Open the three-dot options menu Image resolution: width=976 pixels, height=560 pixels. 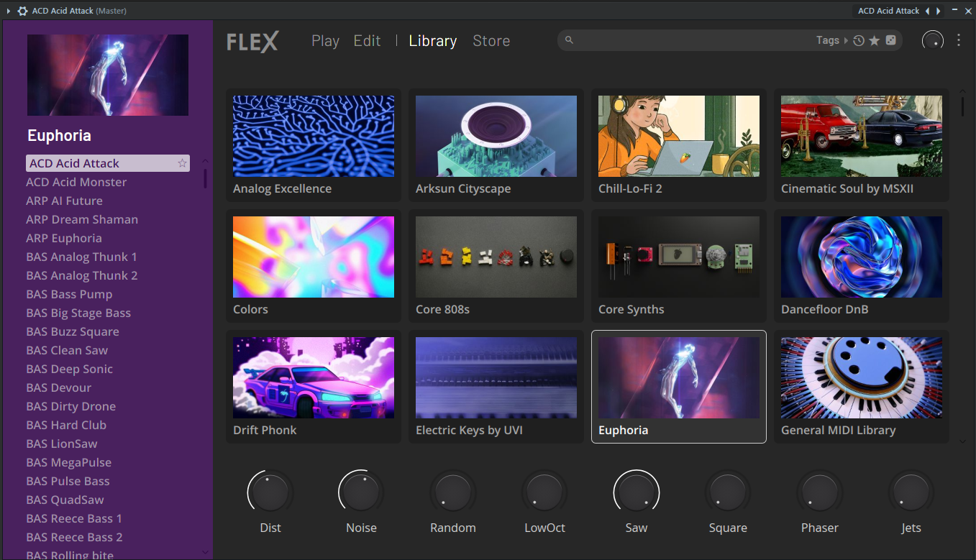click(959, 40)
